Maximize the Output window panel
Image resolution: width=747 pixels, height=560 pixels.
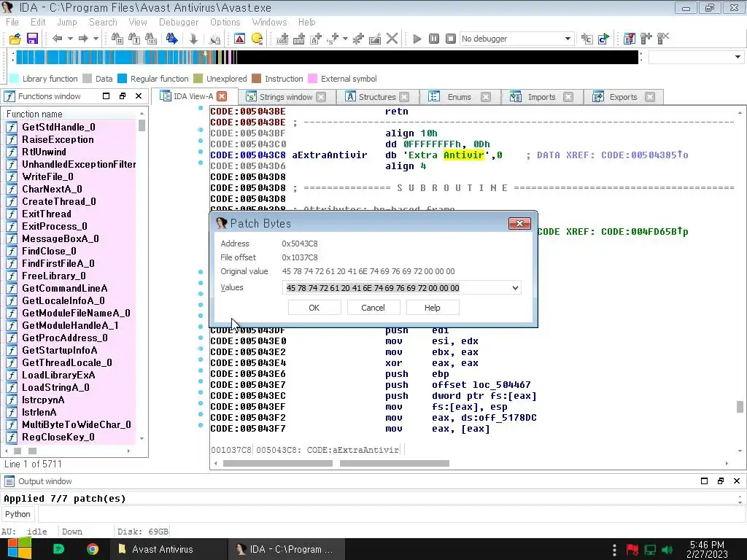[704, 481]
